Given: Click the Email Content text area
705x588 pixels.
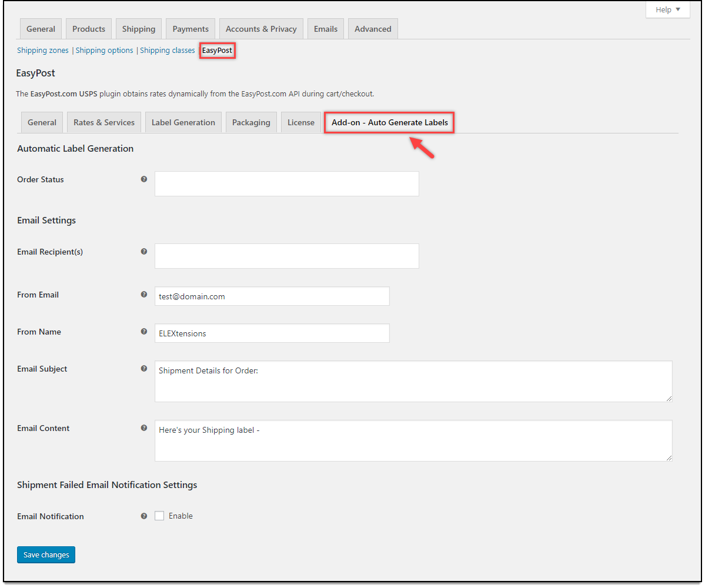Looking at the screenshot, I should coord(413,440).
